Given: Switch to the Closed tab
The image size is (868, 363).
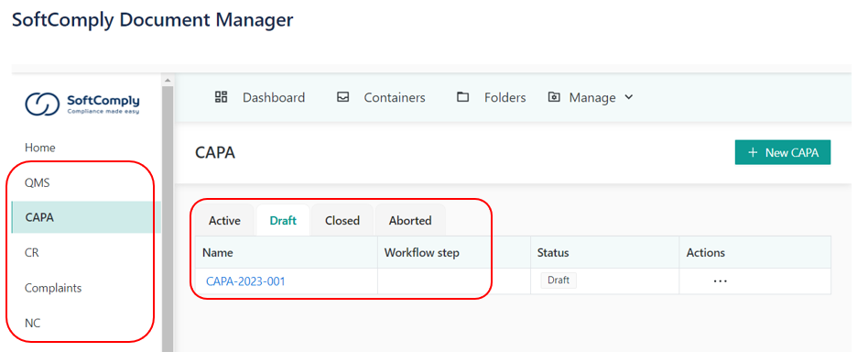Looking at the screenshot, I should point(342,221).
